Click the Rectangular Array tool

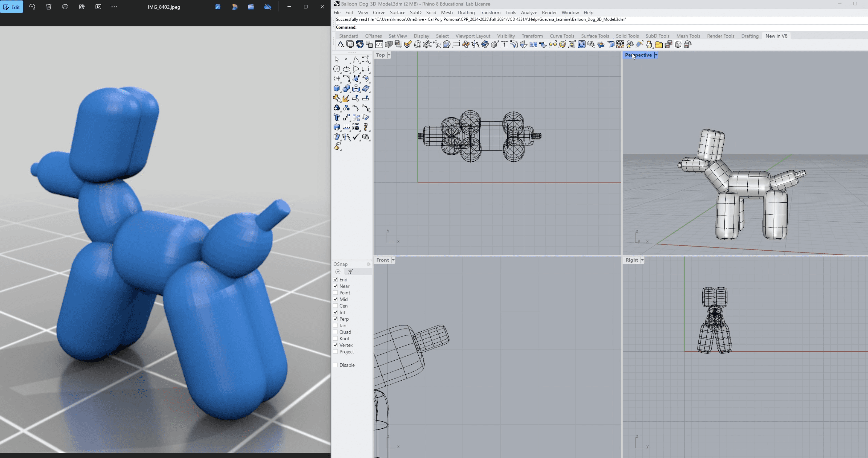[356, 127]
